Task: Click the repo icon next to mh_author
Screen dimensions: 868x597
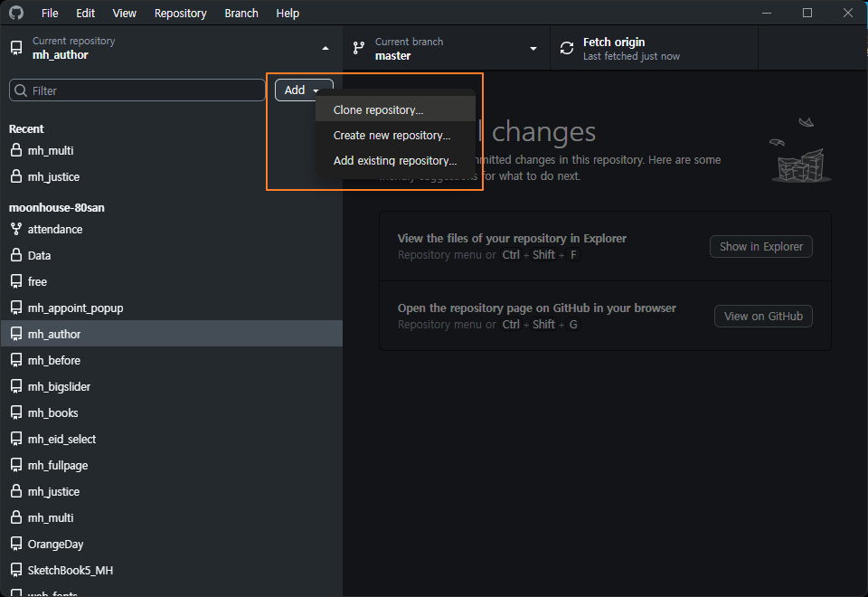Action: point(16,334)
